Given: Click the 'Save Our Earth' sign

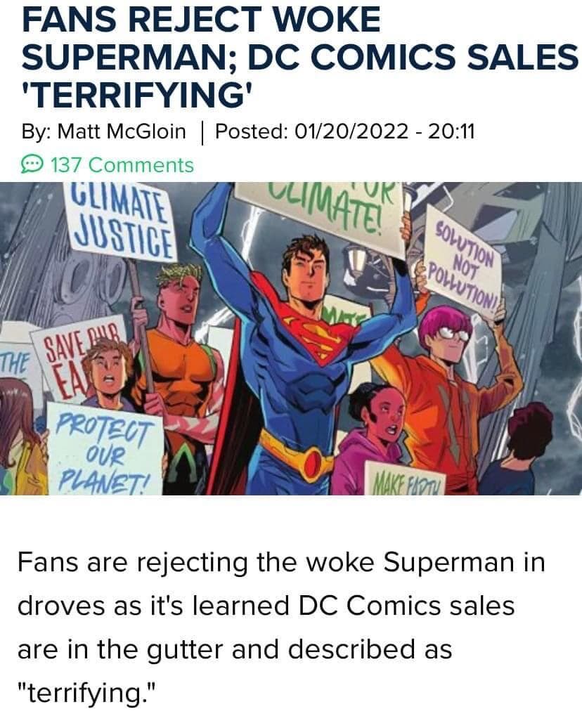Looking at the screenshot, I should click(79, 356).
